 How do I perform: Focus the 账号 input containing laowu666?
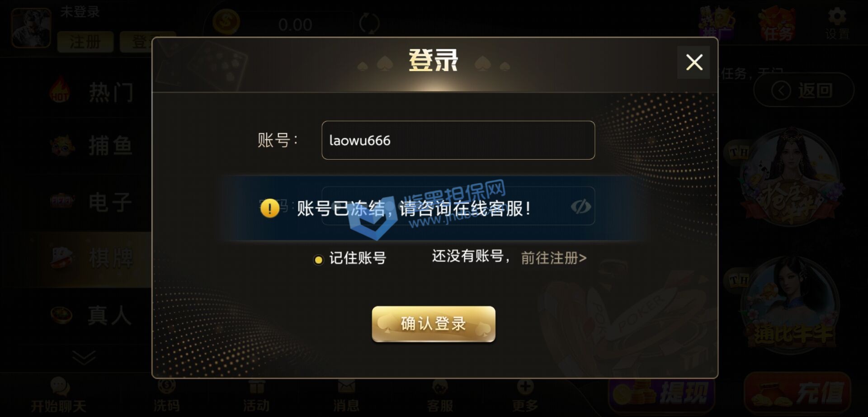tap(458, 140)
